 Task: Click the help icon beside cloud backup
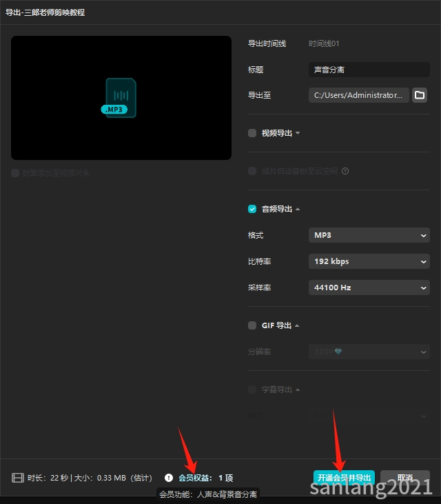pyautogui.click(x=345, y=171)
